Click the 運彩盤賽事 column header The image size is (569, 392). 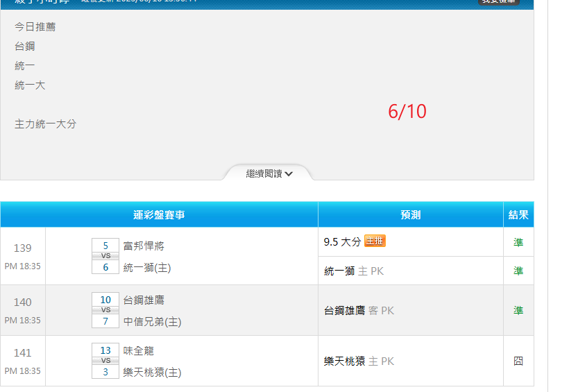click(160, 215)
